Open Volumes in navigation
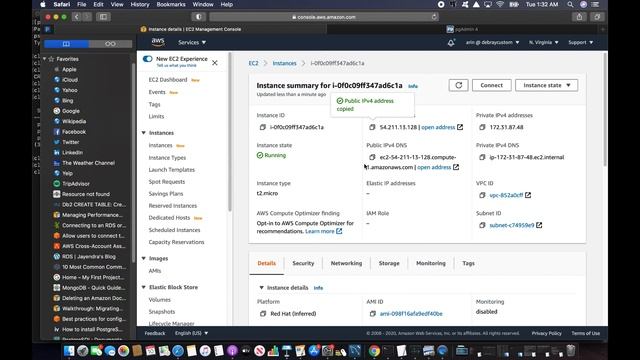The width and height of the screenshot is (640, 360). 160,300
